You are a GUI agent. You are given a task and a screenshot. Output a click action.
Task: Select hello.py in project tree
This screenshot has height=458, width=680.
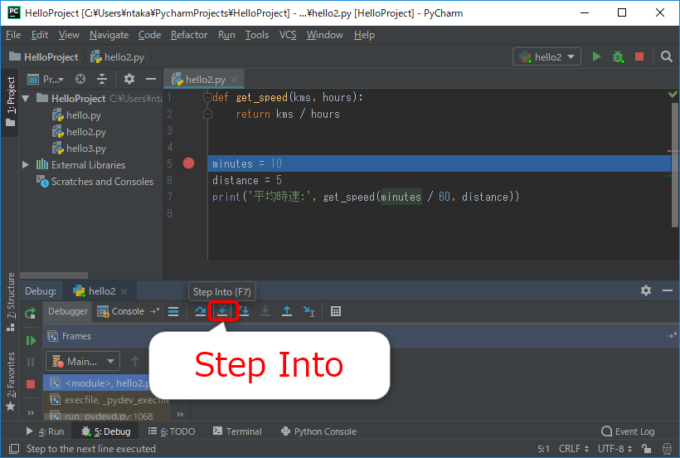pos(77,115)
